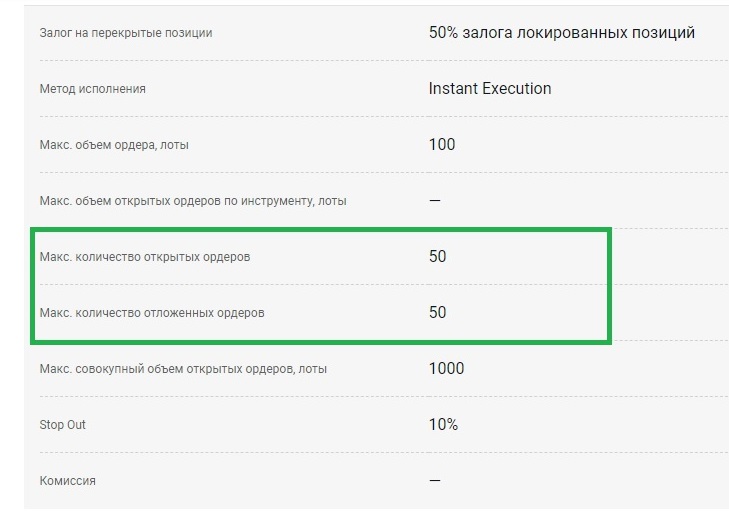
Task: Click '50% залога локированных позиций' value
Action: (x=561, y=32)
